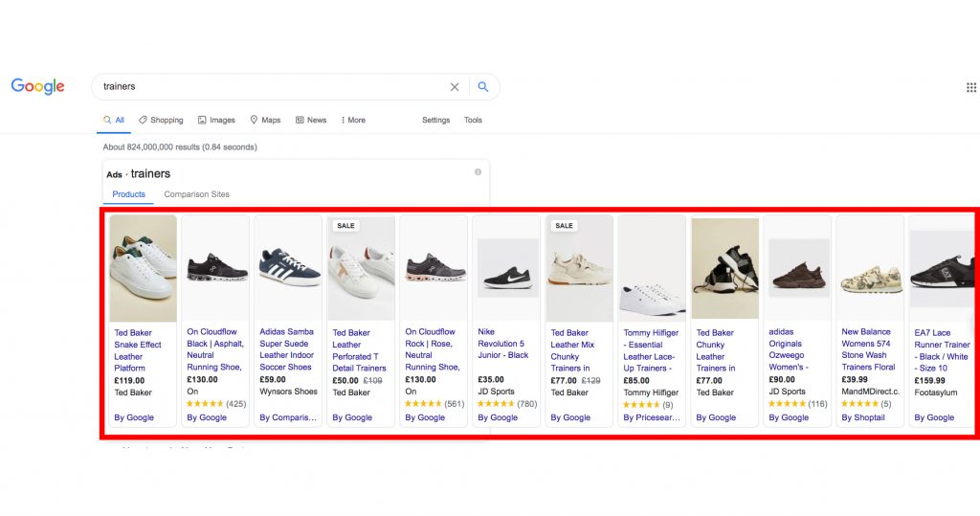Screen dimensions: 980x516
Task: Open Nike Revolution 5 Junior shoe image
Action: pyautogui.click(x=507, y=269)
